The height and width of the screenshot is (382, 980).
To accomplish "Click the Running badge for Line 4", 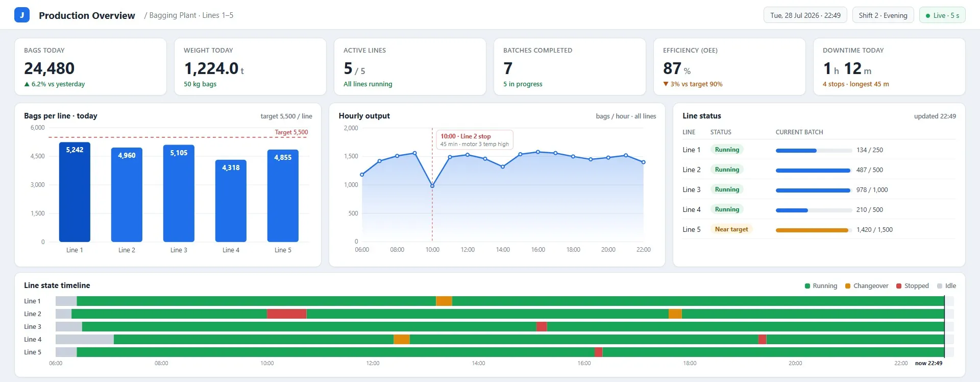I will pos(727,209).
